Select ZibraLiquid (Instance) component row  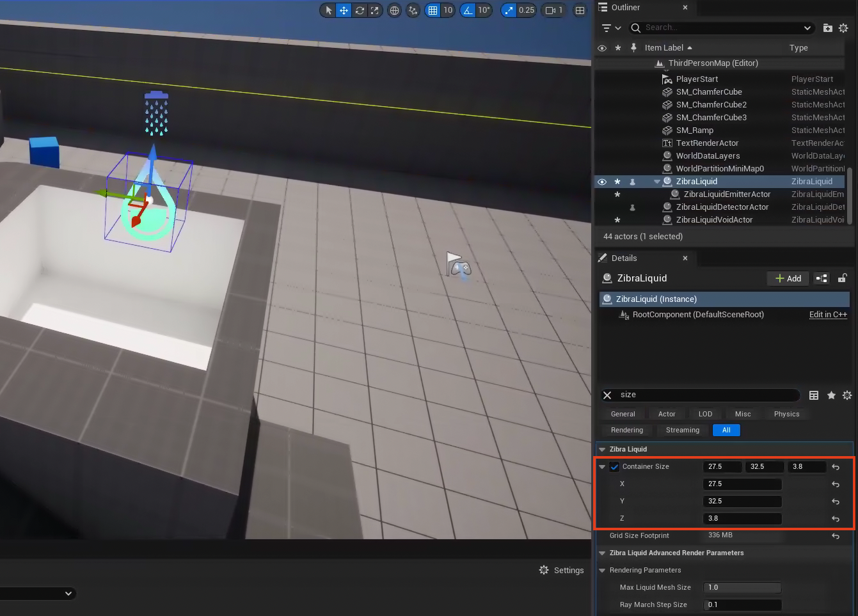point(724,299)
